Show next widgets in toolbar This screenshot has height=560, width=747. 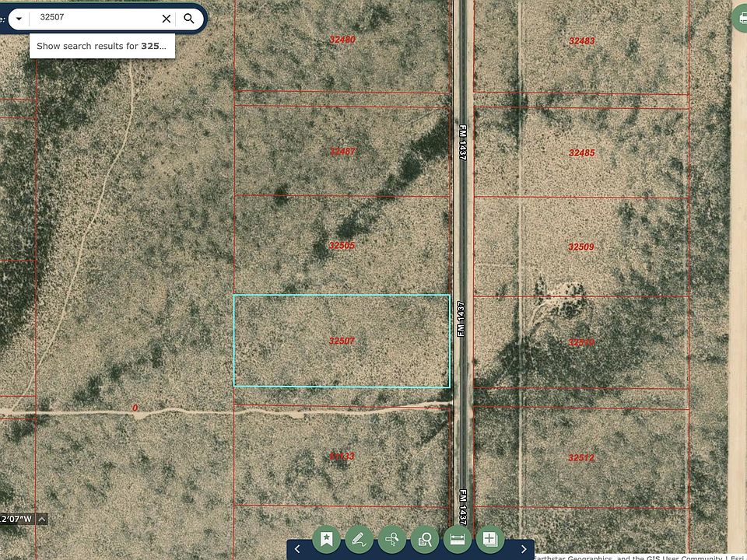click(524, 549)
